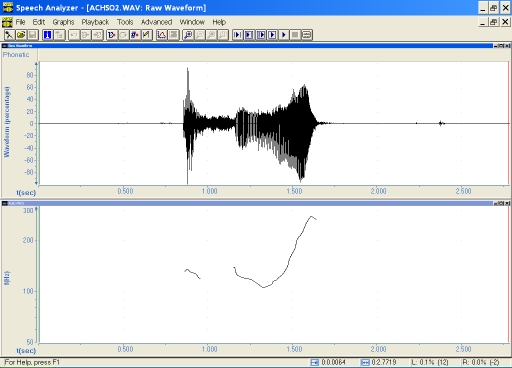Open the Tools menu
The image size is (512, 368).
tap(125, 22)
